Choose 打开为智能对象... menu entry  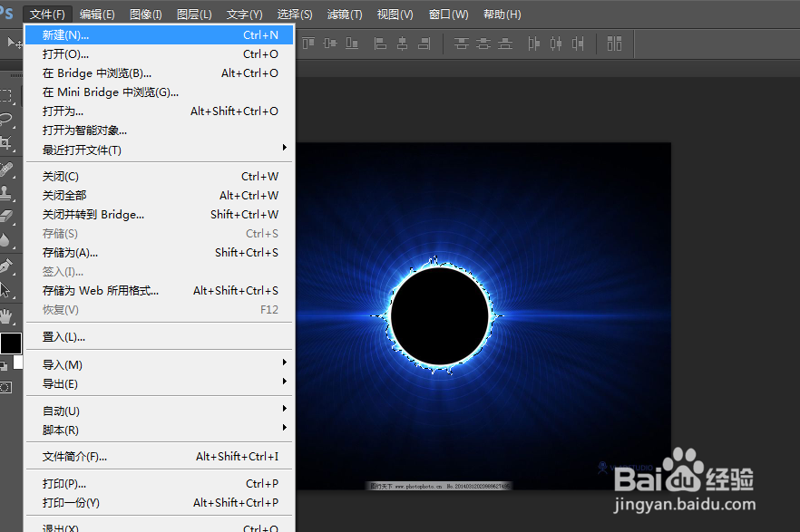160,131
